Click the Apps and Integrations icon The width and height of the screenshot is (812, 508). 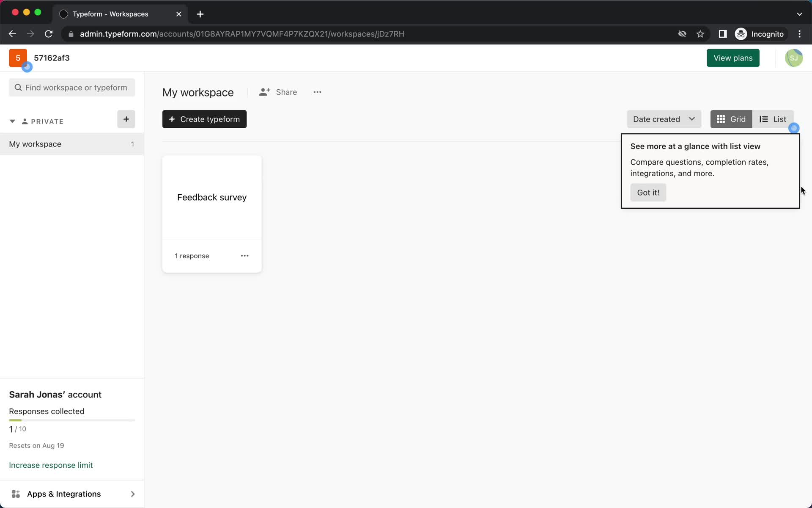[16, 494]
